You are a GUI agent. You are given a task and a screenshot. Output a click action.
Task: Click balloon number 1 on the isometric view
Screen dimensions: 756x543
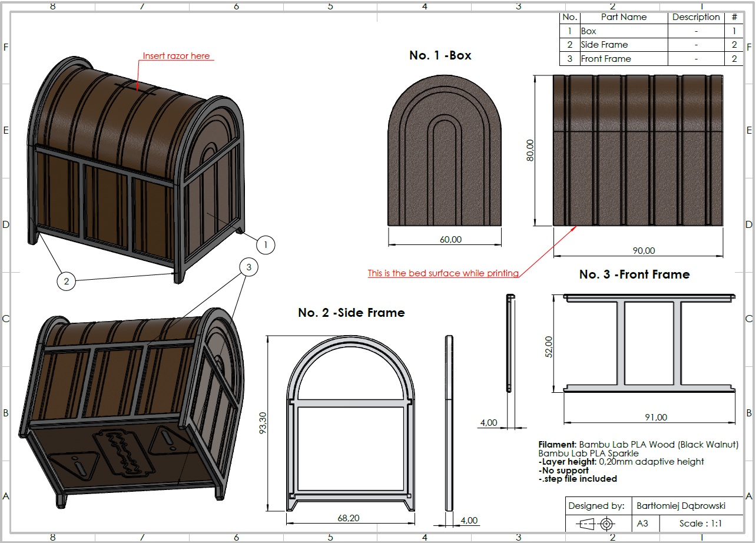(266, 244)
